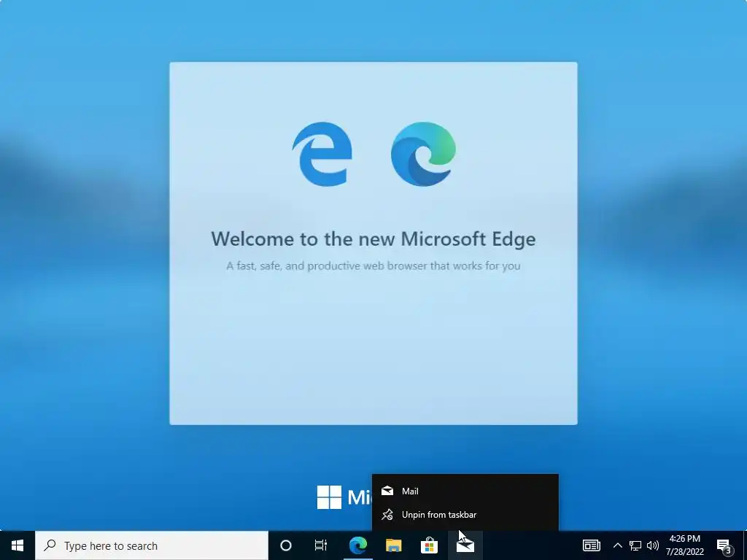Open the clock showing 4:26 PM
The image size is (747, 560).
[x=684, y=545]
